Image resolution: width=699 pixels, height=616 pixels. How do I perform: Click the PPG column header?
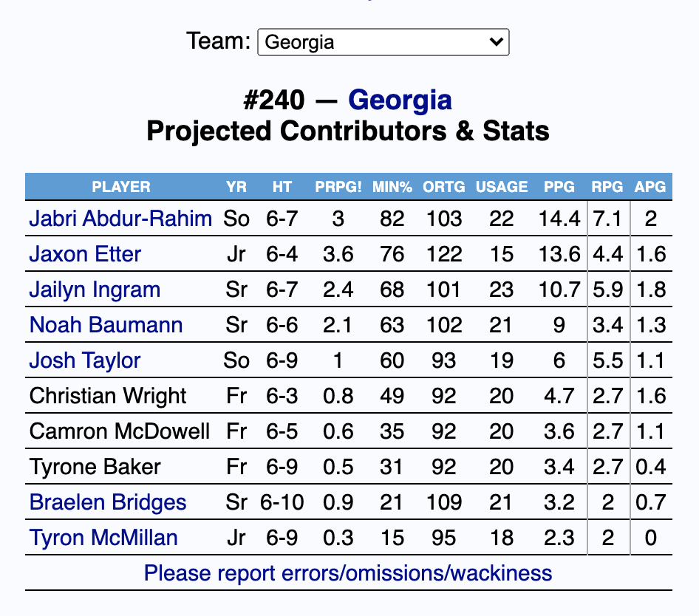(x=559, y=187)
